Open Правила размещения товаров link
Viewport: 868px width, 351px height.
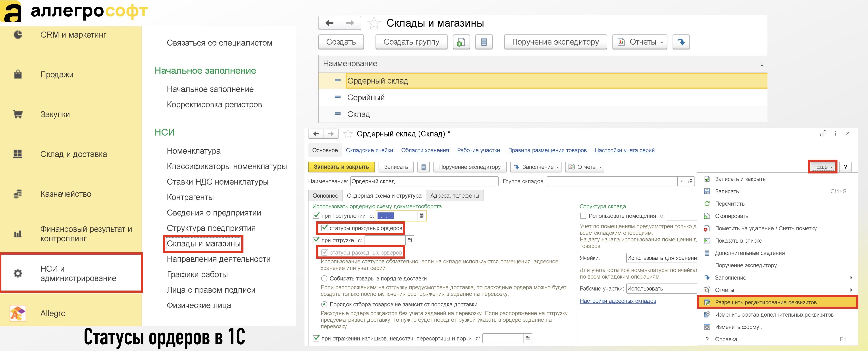547,150
